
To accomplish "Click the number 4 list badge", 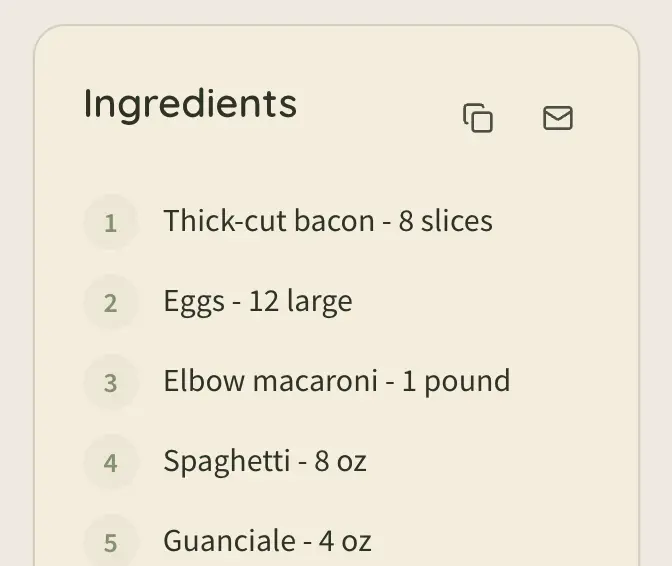I will click(110, 461).
